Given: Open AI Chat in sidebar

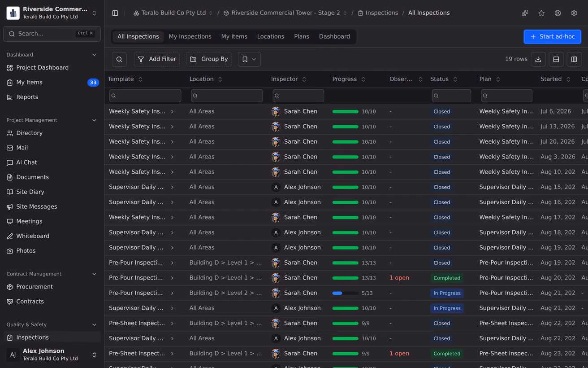Looking at the screenshot, I should click(52, 162).
